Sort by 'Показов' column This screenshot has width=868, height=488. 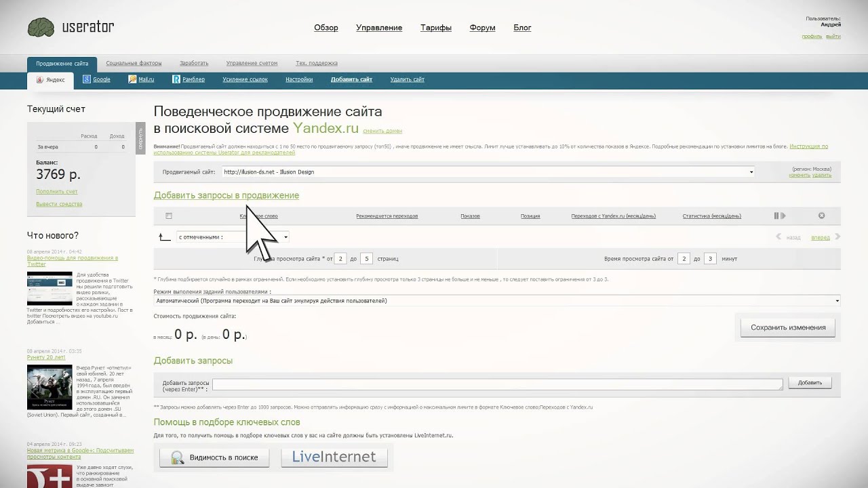coord(470,216)
